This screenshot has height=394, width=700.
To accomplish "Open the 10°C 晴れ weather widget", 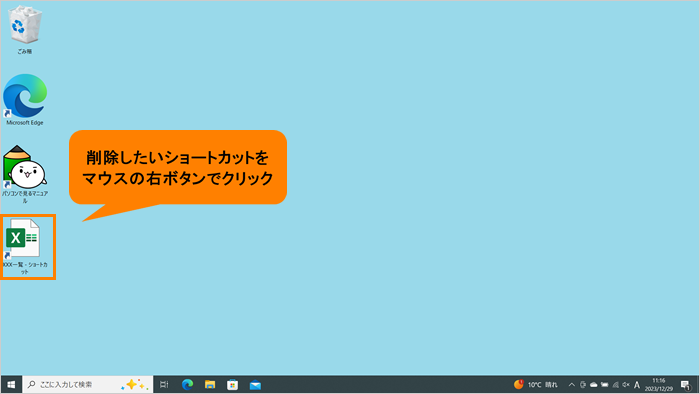I will pos(536,384).
